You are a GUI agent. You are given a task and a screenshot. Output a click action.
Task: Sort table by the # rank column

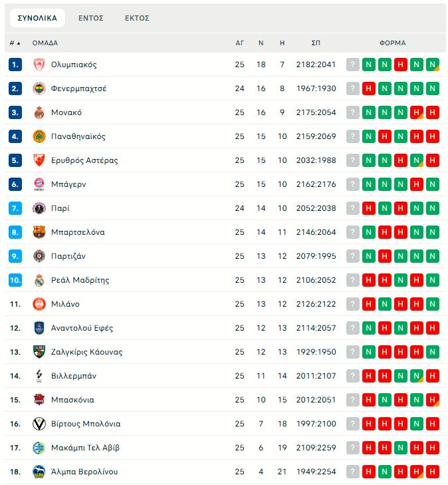coord(15,43)
